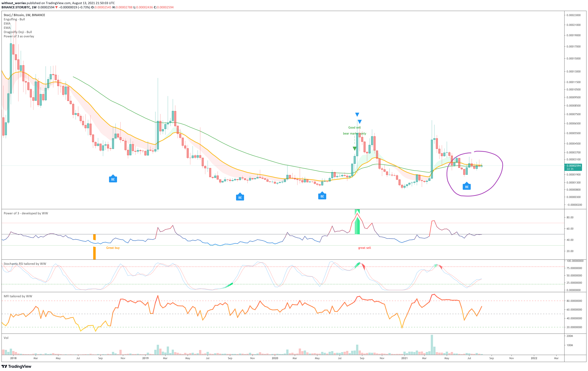Viewport: 588px width, 371px height.
Task: Click the green down-triangle below bear market only
Action: (355, 149)
